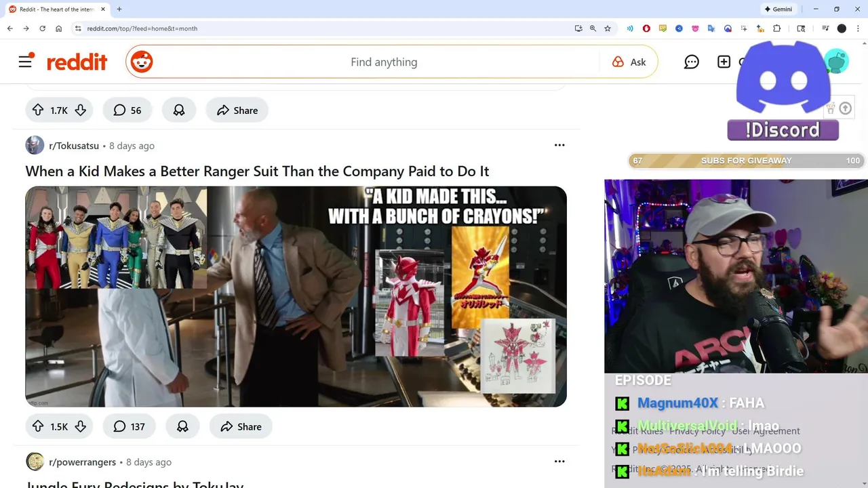Open Reddit chat messages icon

691,62
